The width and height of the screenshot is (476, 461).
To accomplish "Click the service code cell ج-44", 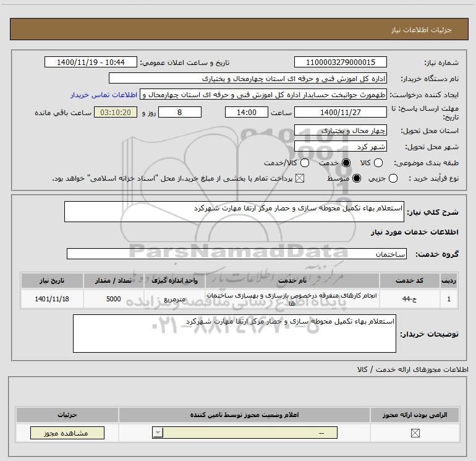I will (x=409, y=299).
